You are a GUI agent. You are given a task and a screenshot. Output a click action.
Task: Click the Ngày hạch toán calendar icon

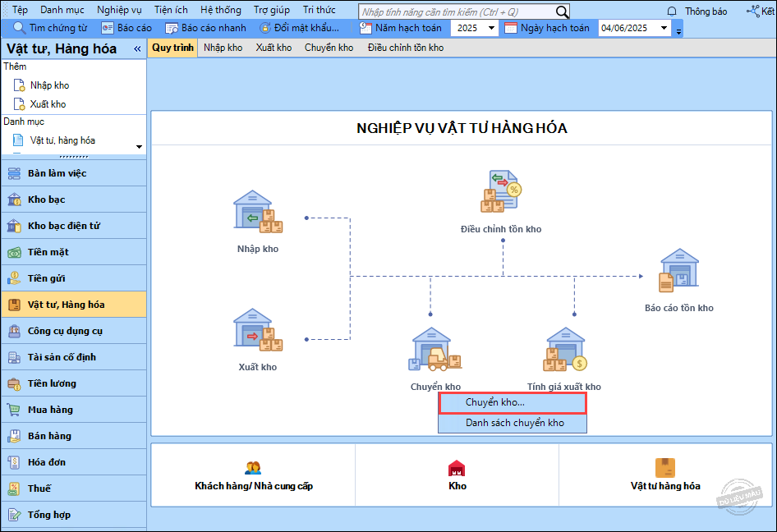(x=510, y=28)
